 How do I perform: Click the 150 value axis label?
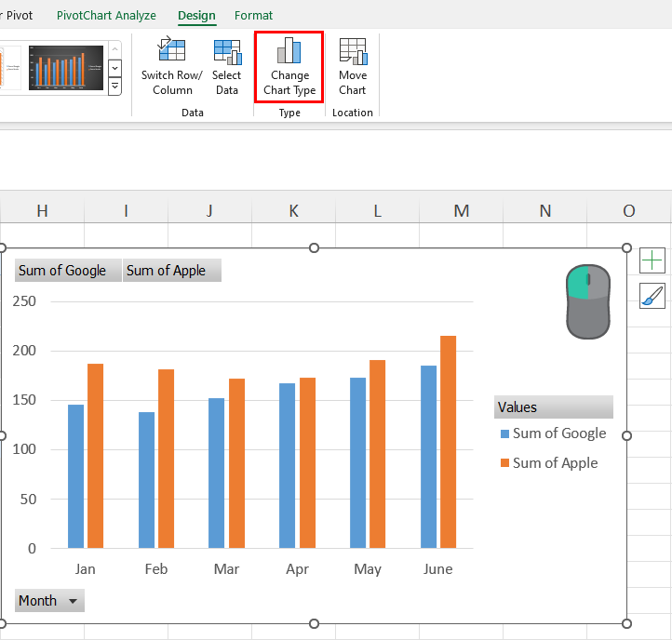pyautogui.click(x=24, y=400)
